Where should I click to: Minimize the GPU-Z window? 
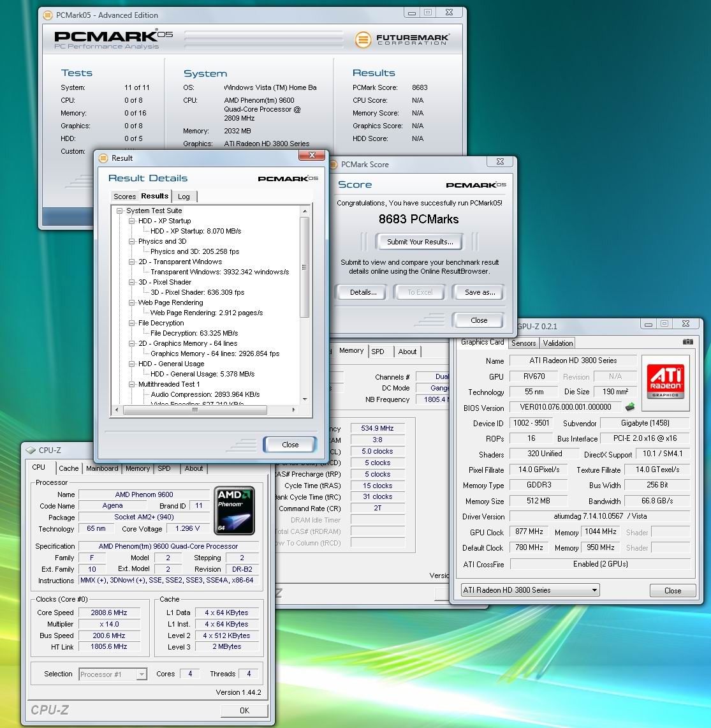(649, 324)
